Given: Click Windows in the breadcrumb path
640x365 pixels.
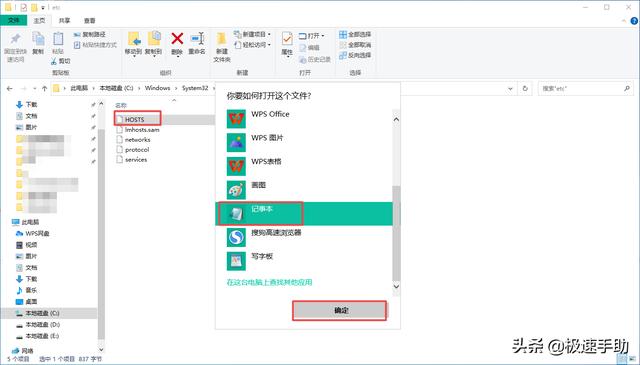Looking at the screenshot, I should [157, 88].
